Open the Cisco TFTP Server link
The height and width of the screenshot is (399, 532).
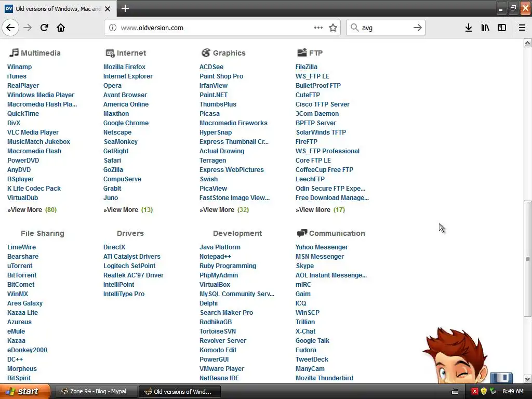pos(322,104)
